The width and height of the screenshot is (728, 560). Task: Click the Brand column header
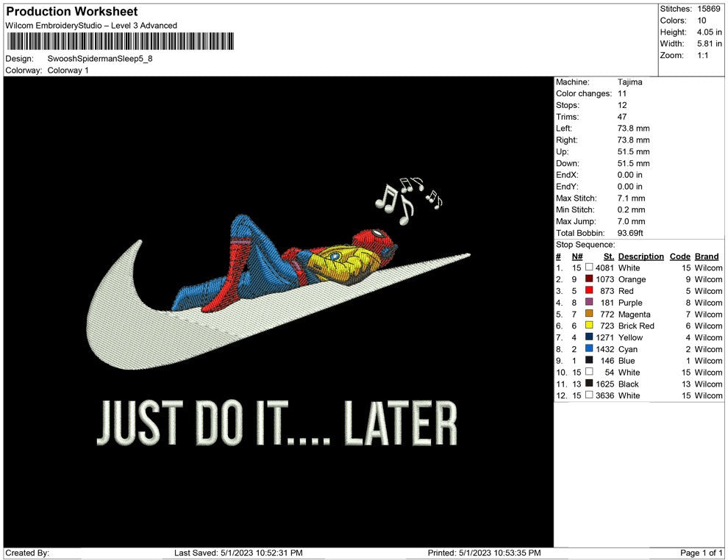707,256
